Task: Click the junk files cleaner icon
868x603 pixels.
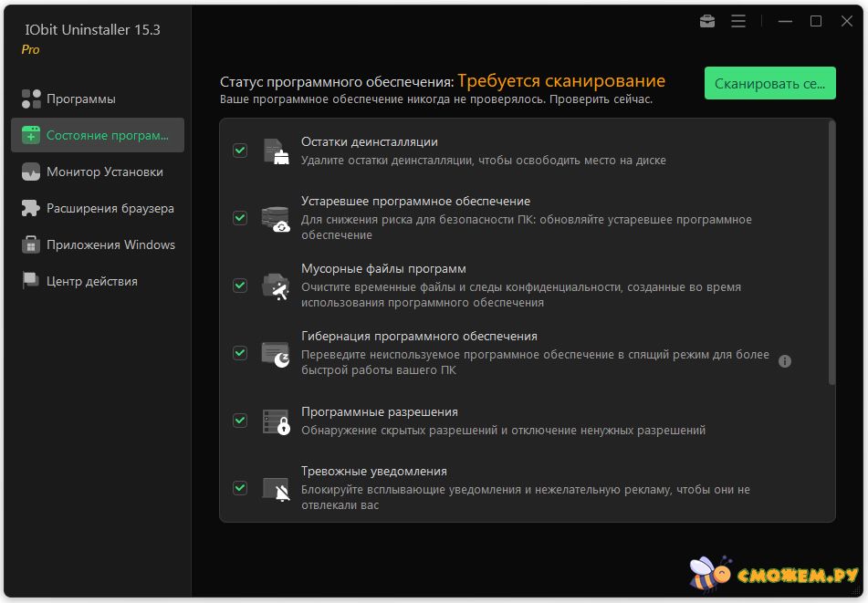Action: coord(276,286)
